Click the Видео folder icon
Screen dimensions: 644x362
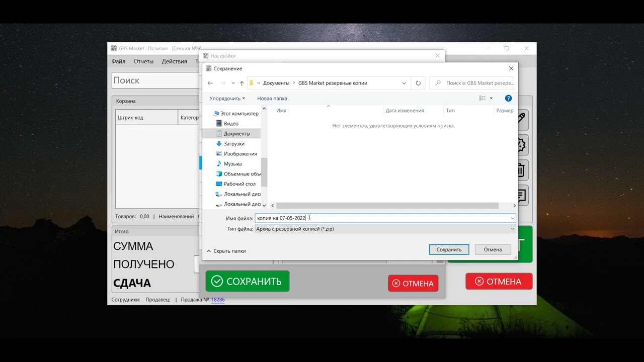click(219, 124)
